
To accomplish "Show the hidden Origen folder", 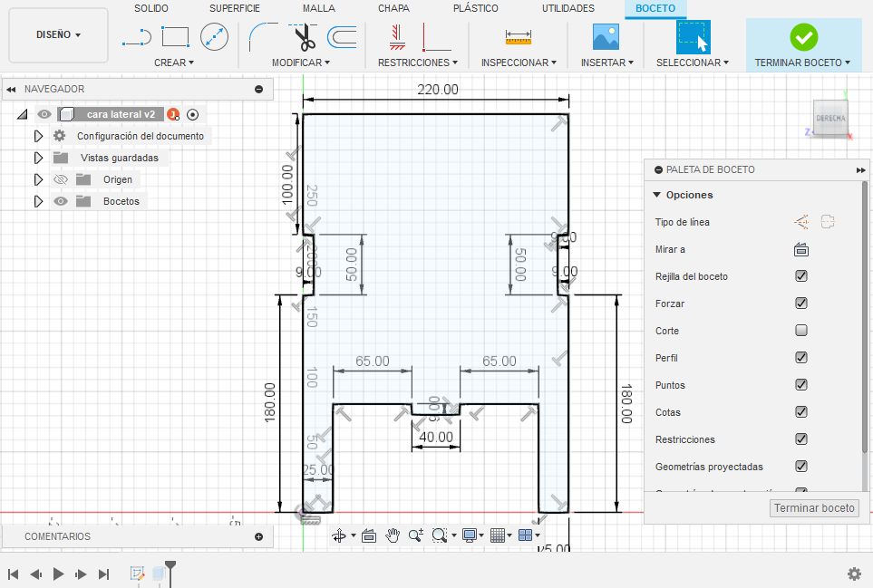I will (x=61, y=179).
